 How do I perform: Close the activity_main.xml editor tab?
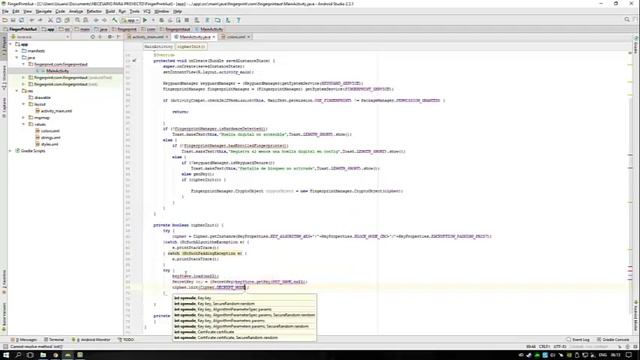point(167,37)
